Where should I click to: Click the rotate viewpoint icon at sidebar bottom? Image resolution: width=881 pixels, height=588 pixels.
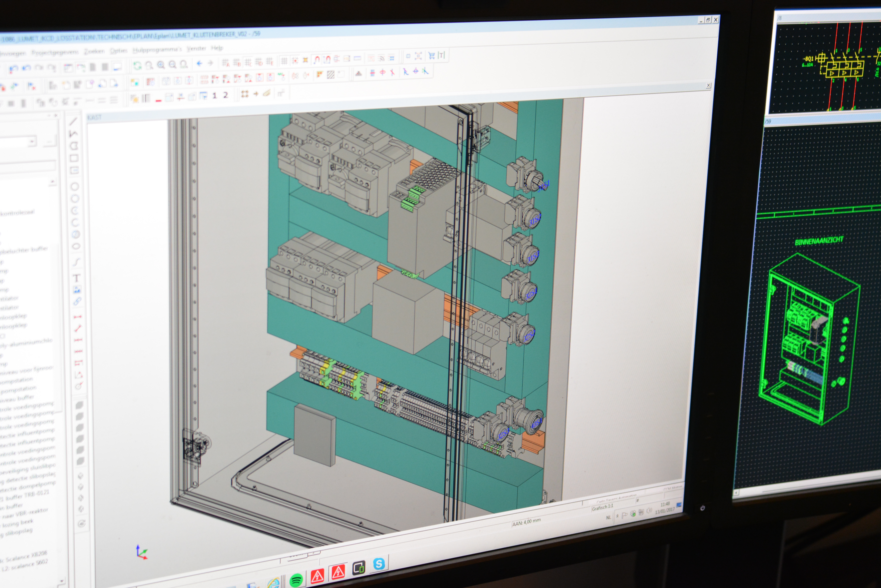(82, 524)
